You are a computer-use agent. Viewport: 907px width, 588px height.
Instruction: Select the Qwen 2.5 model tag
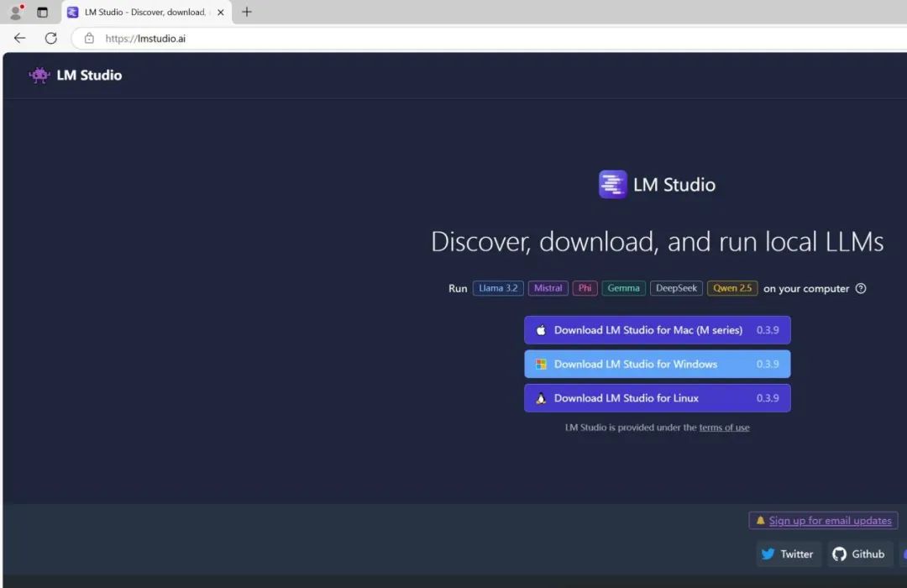point(732,288)
